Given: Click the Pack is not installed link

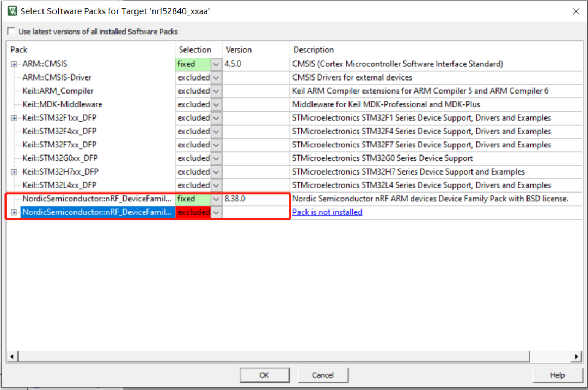Looking at the screenshot, I should point(327,212).
